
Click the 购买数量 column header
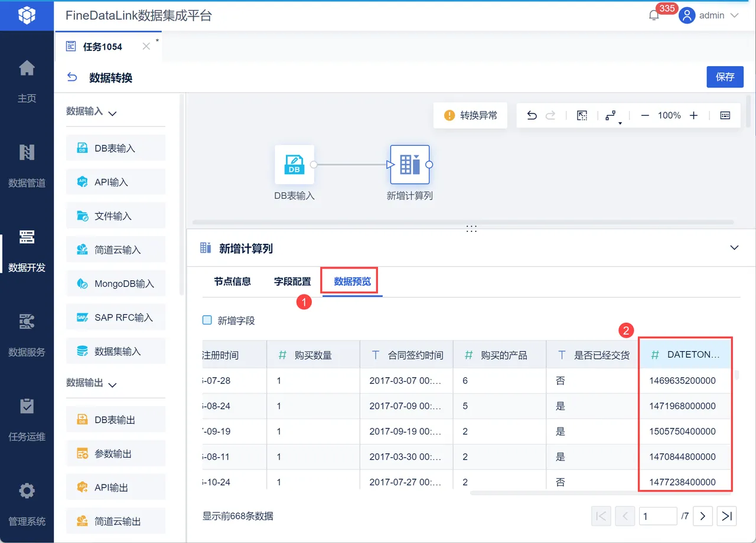coord(313,355)
